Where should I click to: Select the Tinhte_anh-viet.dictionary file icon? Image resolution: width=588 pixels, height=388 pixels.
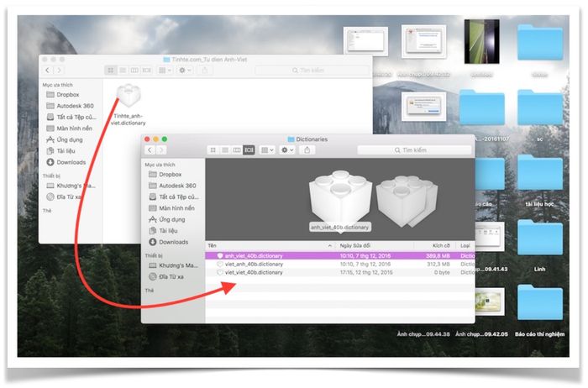point(127,98)
